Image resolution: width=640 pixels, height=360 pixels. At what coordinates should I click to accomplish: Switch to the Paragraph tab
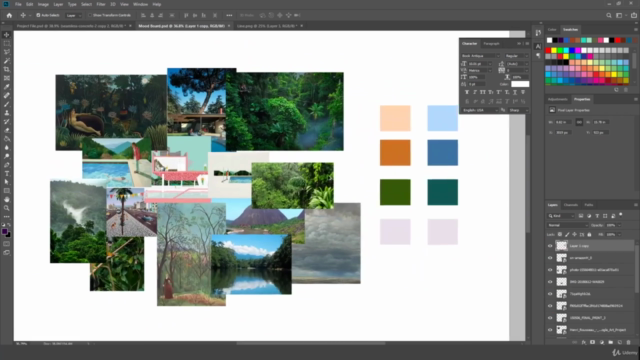491,43
